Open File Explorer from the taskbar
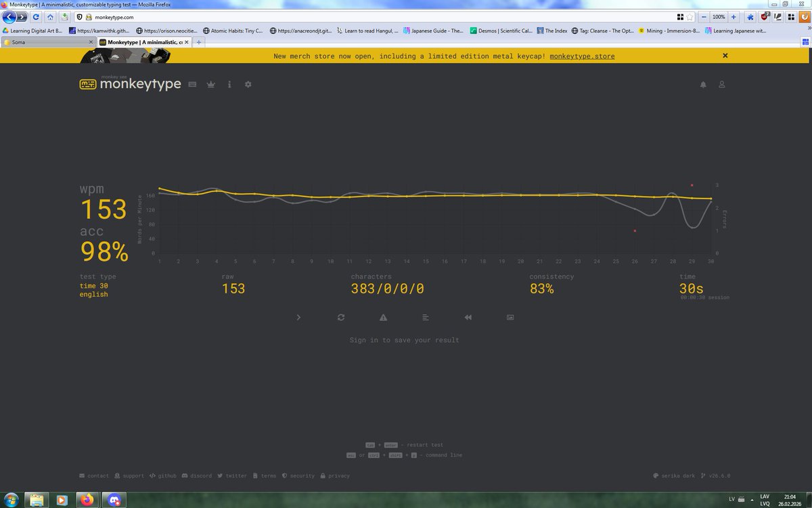 click(37, 500)
